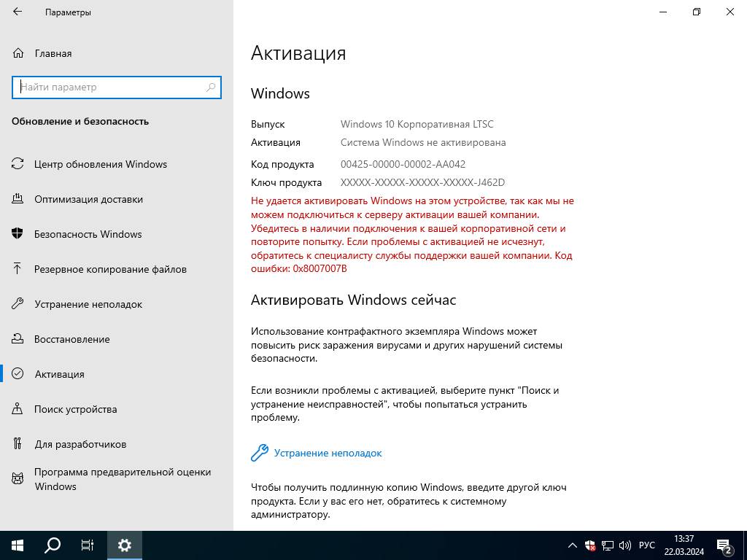The image size is (747, 560).
Task: Open Поиск устройства section
Action: (x=117, y=409)
